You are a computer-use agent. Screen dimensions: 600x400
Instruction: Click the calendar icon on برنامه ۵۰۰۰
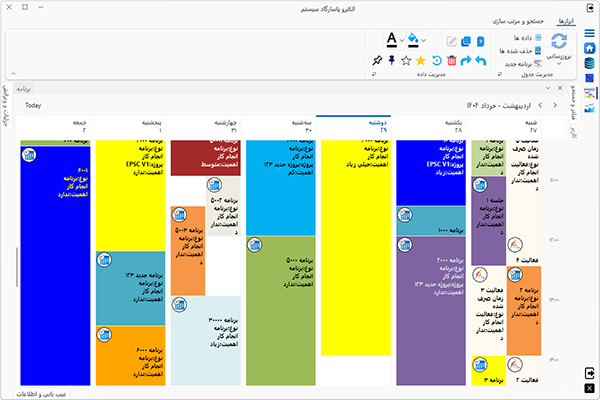254,245
